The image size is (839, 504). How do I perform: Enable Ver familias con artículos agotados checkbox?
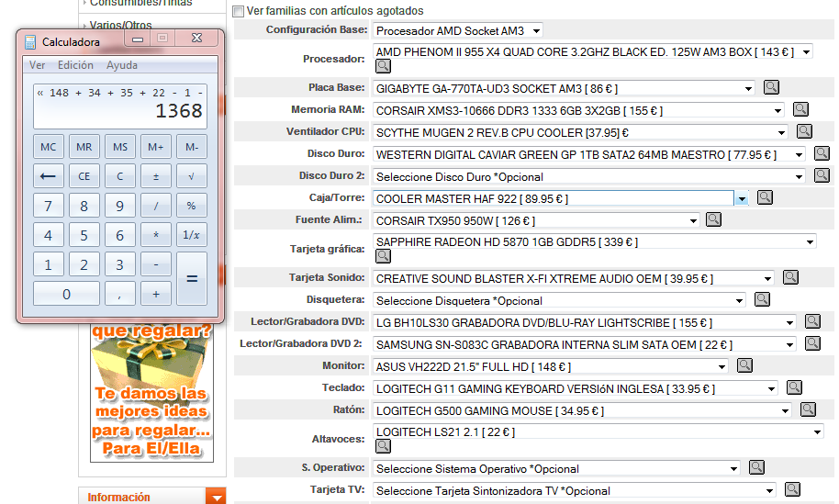(239, 11)
